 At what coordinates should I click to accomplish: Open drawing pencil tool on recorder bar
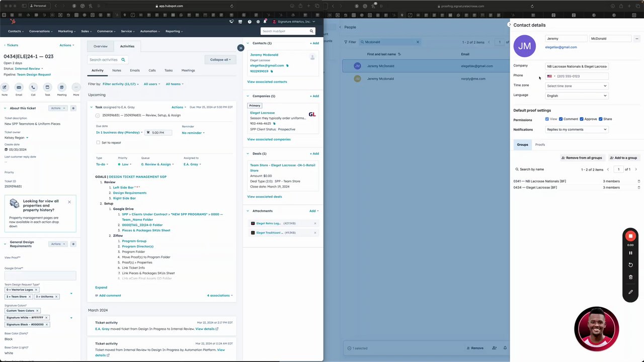(630, 292)
